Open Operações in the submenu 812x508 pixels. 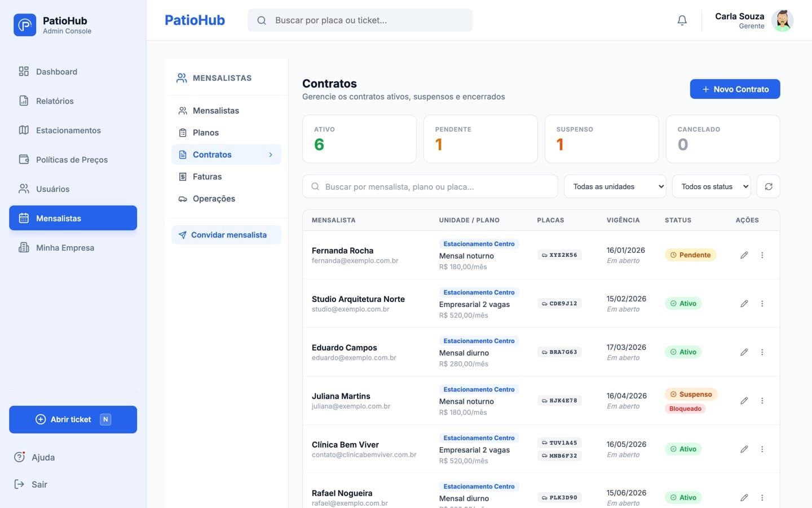(226, 199)
